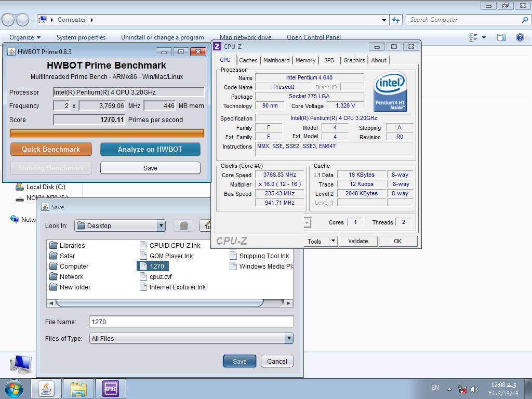Click the File Name input field

(191, 322)
